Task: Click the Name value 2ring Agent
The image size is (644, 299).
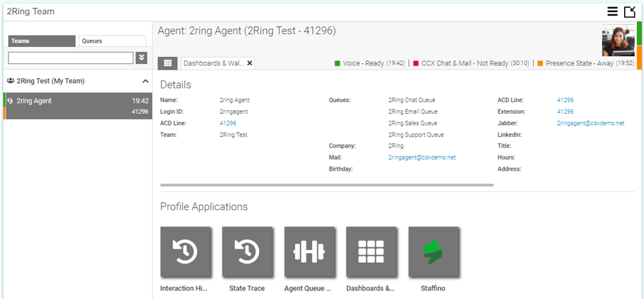Action: click(234, 100)
